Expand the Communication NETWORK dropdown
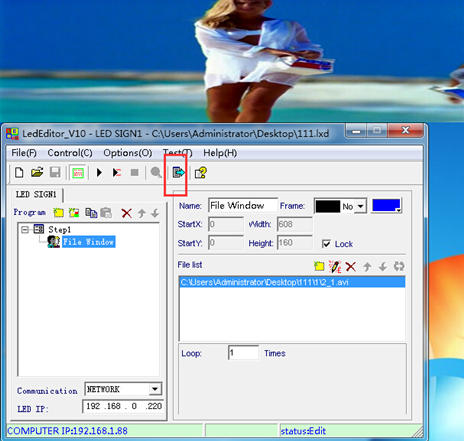This screenshot has height=441, width=464. (155, 389)
